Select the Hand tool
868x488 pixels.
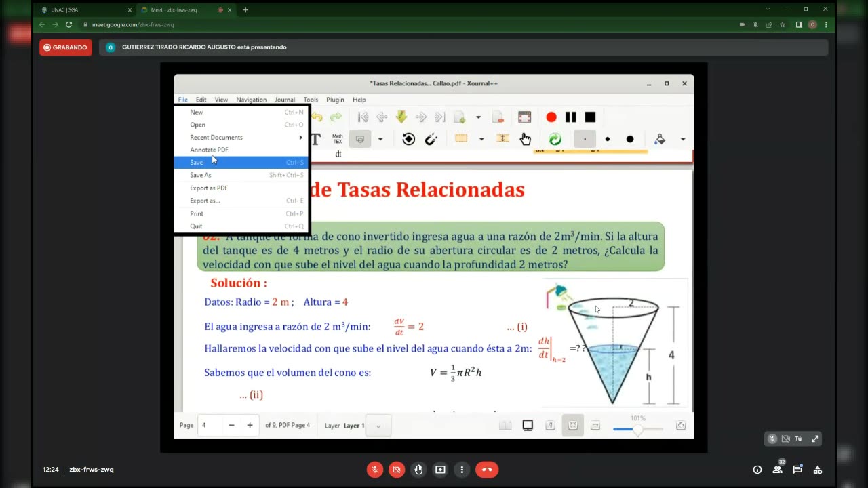pyautogui.click(x=526, y=139)
